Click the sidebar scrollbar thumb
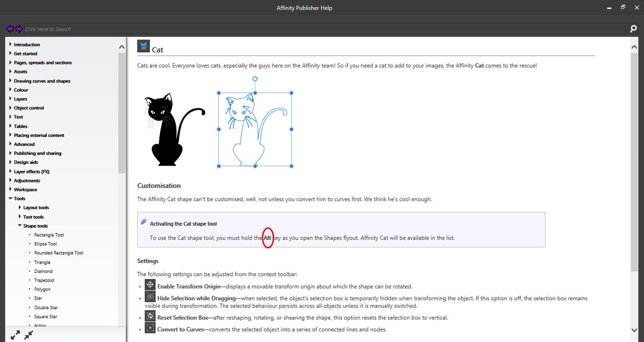 (122, 113)
